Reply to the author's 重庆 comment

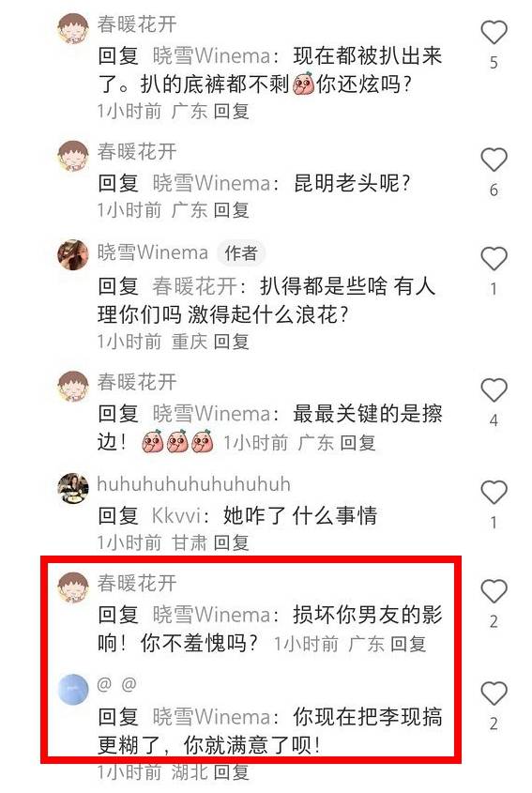point(231,342)
